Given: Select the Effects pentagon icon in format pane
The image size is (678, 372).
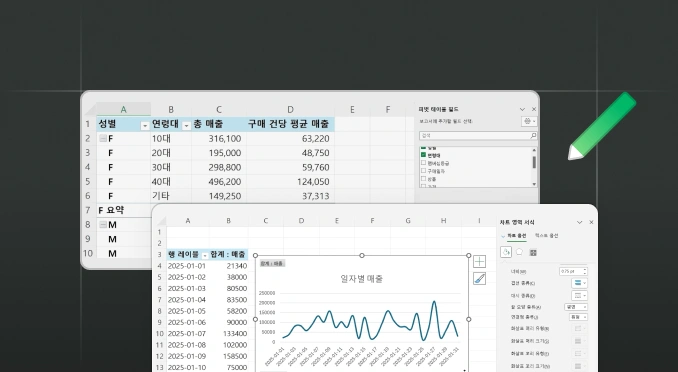Looking at the screenshot, I should pos(519,252).
